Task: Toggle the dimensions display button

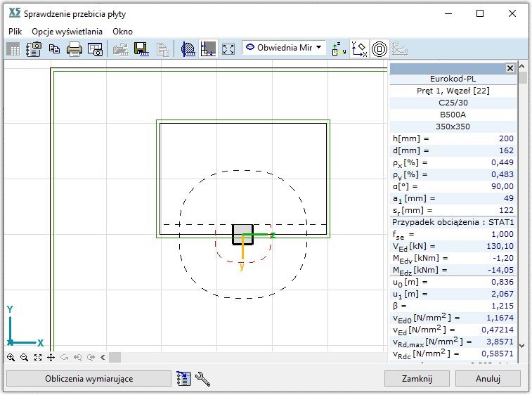Action: pos(208,48)
